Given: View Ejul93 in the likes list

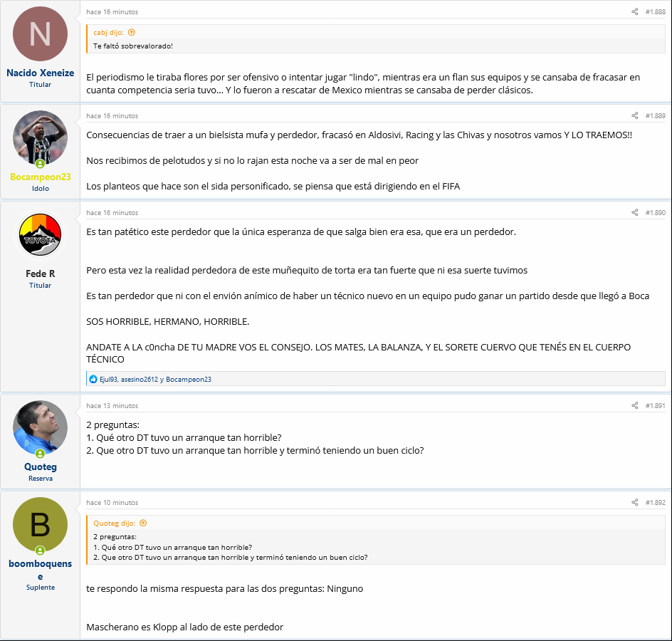Looking at the screenshot, I should 108,379.
